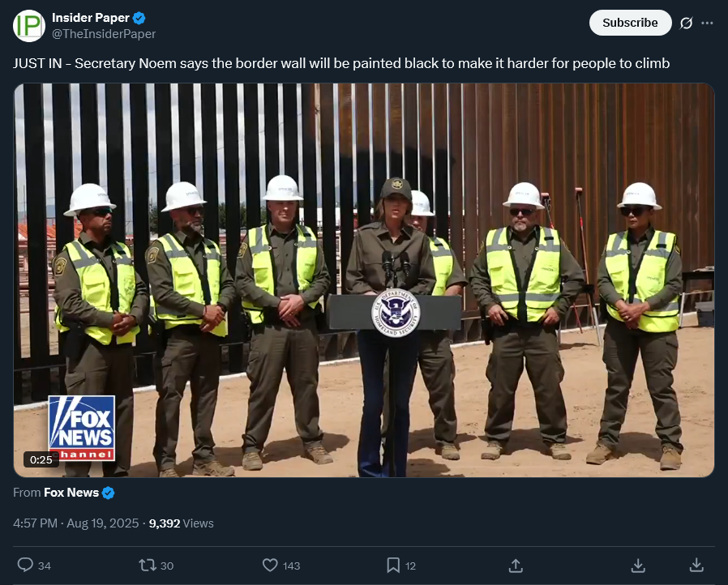The width and height of the screenshot is (728, 585).
Task: Like the post with heart icon
Action: click(x=270, y=565)
